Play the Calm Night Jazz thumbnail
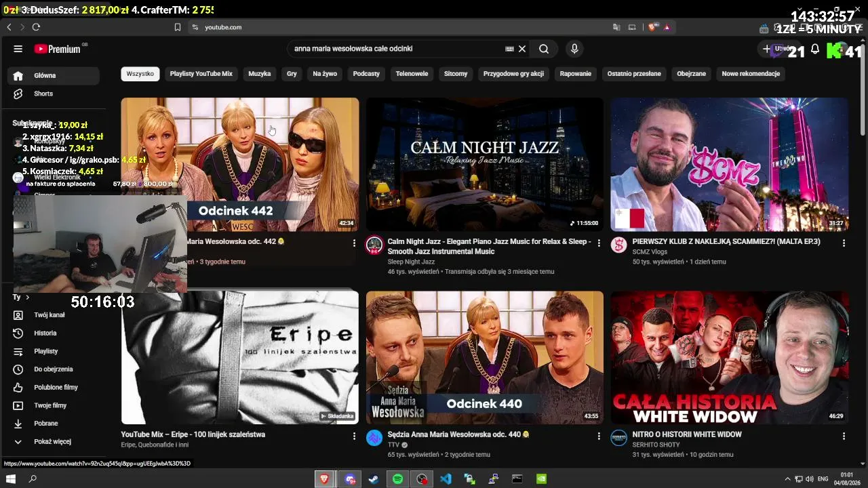Screen dimensions: 868x488 pos(485,164)
